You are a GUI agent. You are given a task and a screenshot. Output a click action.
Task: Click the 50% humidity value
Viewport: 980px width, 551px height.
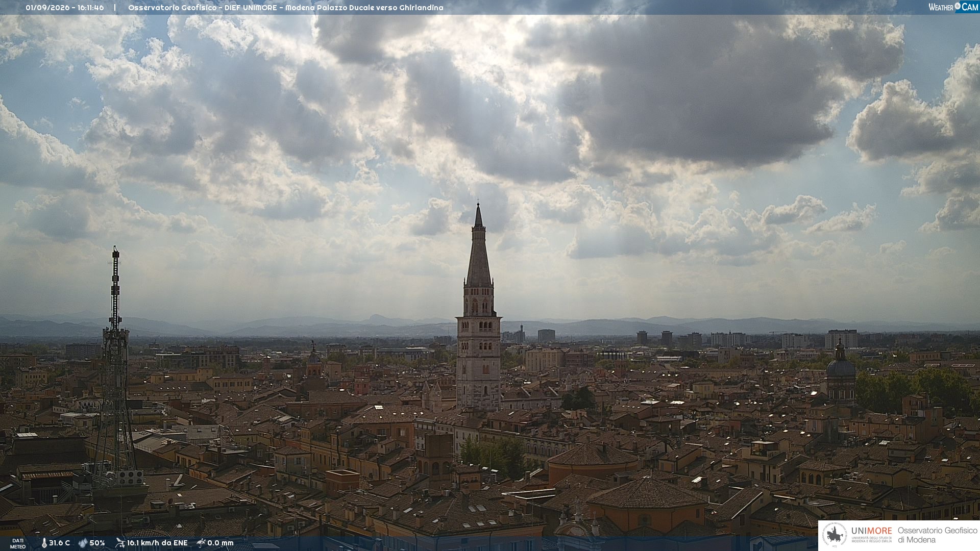click(97, 543)
